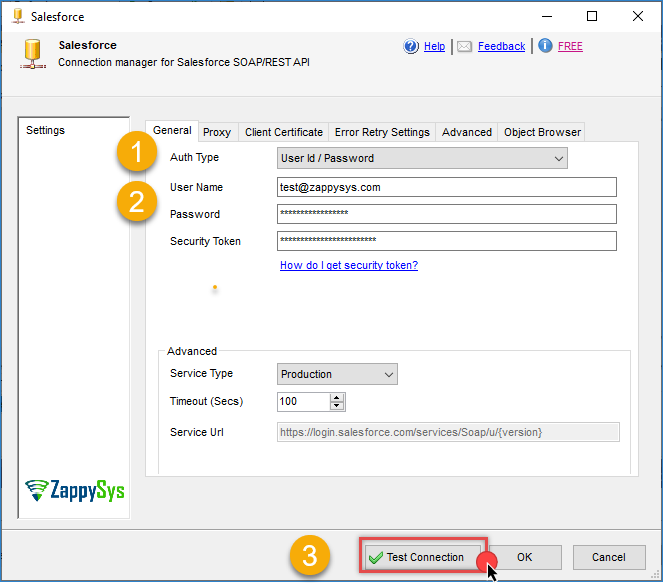Open 'How do I get security token?' link

pyautogui.click(x=349, y=265)
